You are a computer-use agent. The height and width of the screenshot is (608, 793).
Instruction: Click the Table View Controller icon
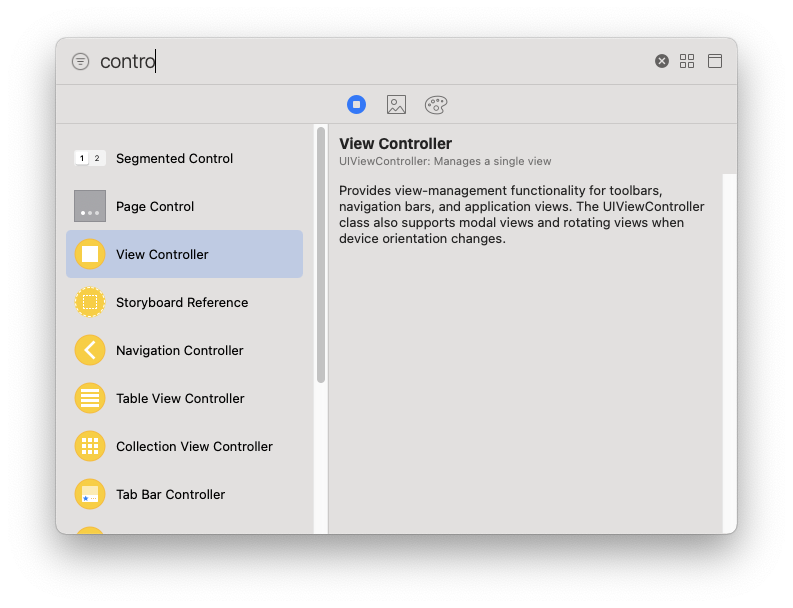click(x=90, y=398)
